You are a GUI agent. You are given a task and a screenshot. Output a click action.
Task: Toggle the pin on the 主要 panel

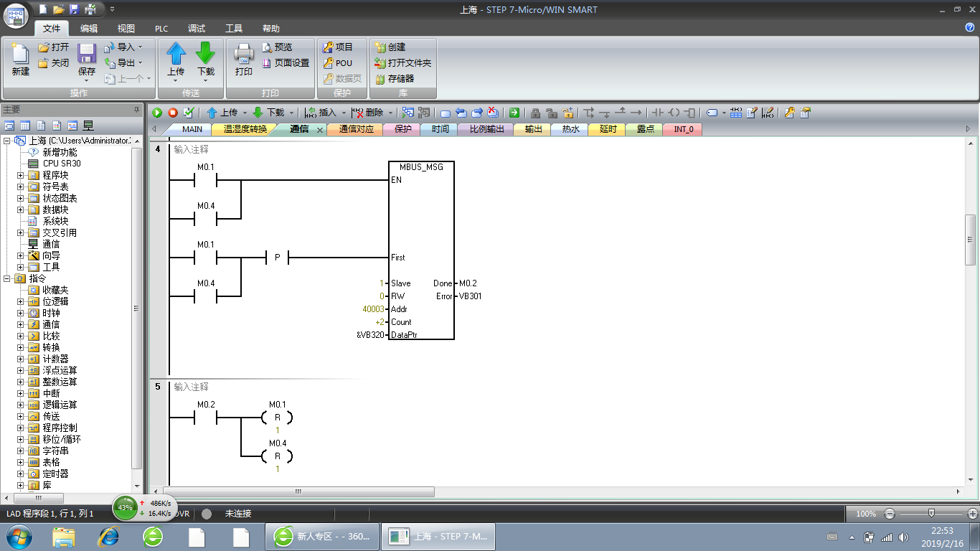pos(137,110)
